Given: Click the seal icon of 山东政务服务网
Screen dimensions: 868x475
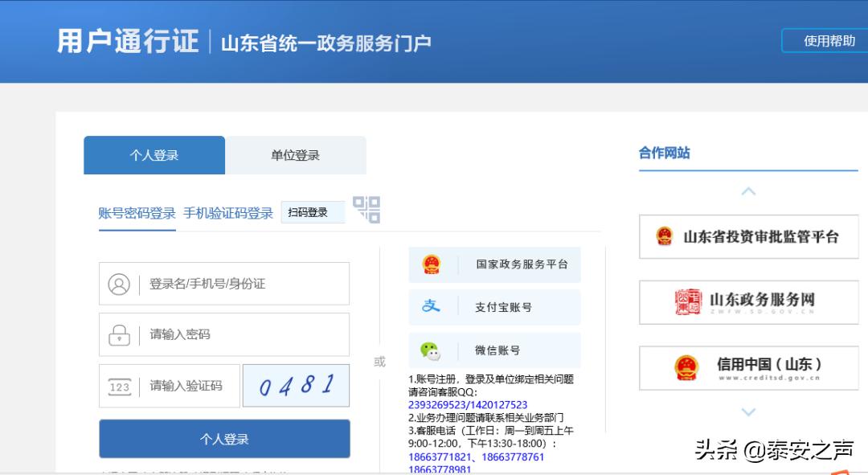Looking at the screenshot, I should (686, 302).
